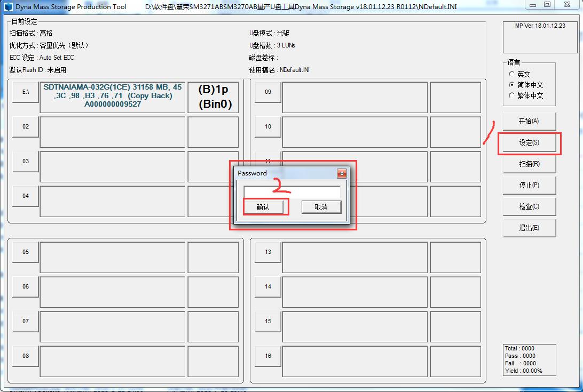Click the 'Yield : 00.00%' value
Image resolution: width=583 pixels, height=392 pixels.
524,371
